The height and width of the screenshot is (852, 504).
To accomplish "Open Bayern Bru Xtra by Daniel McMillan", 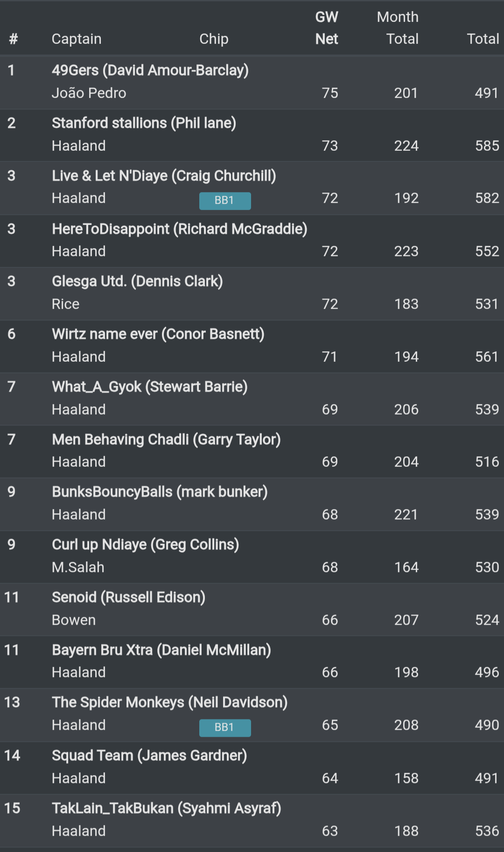I will coord(161,649).
